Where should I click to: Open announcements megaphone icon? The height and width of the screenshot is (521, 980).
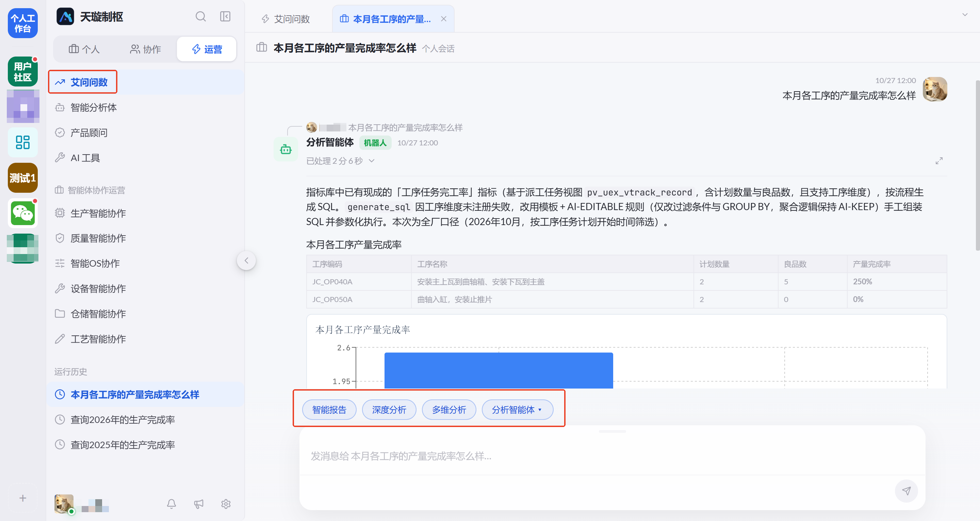pyautogui.click(x=199, y=504)
